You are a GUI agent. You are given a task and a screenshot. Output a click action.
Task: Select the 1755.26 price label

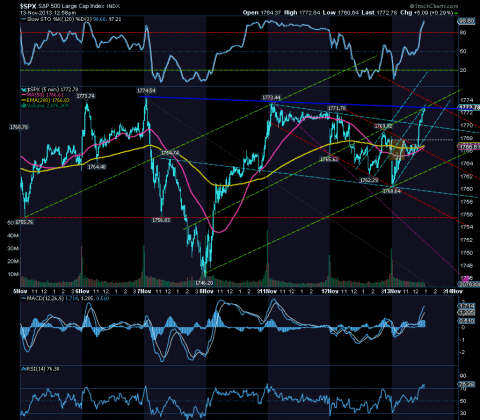[x=24, y=222]
